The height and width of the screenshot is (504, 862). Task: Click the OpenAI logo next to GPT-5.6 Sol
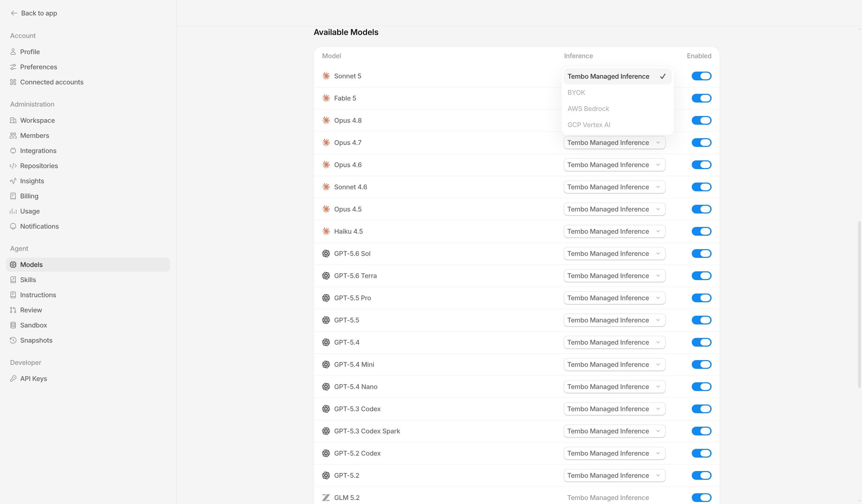[326, 254]
